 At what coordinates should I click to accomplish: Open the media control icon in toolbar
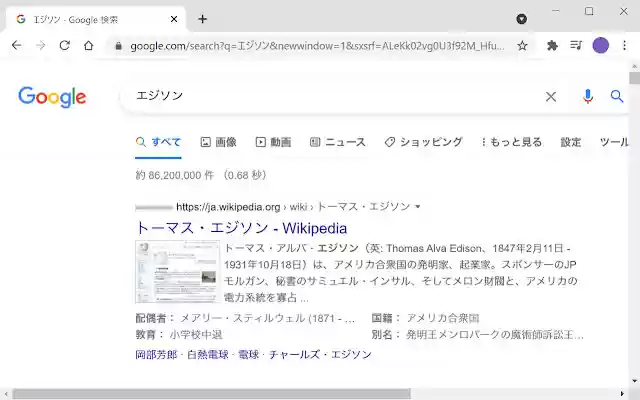(576, 45)
